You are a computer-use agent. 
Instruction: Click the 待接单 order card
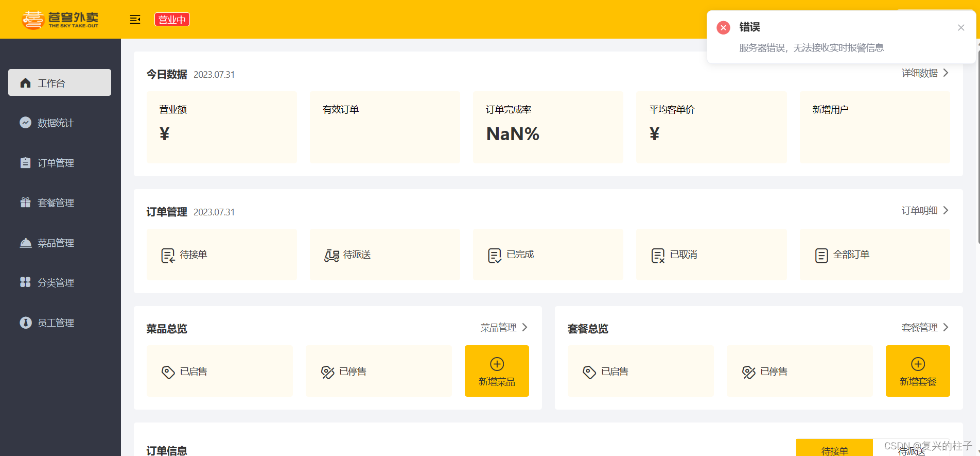point(222,255)
